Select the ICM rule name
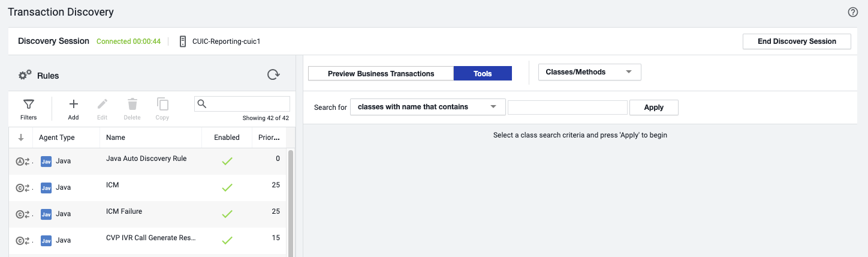 [113, 185]
